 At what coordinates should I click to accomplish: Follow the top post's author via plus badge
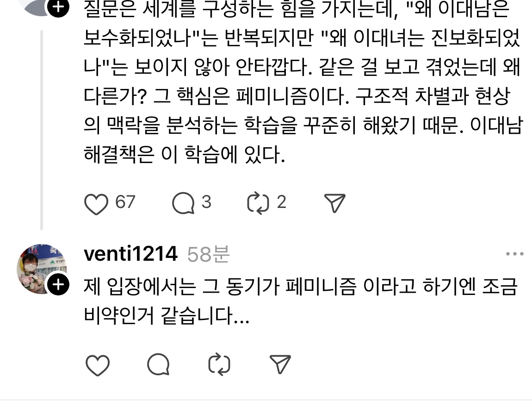(x=58, y=7)
